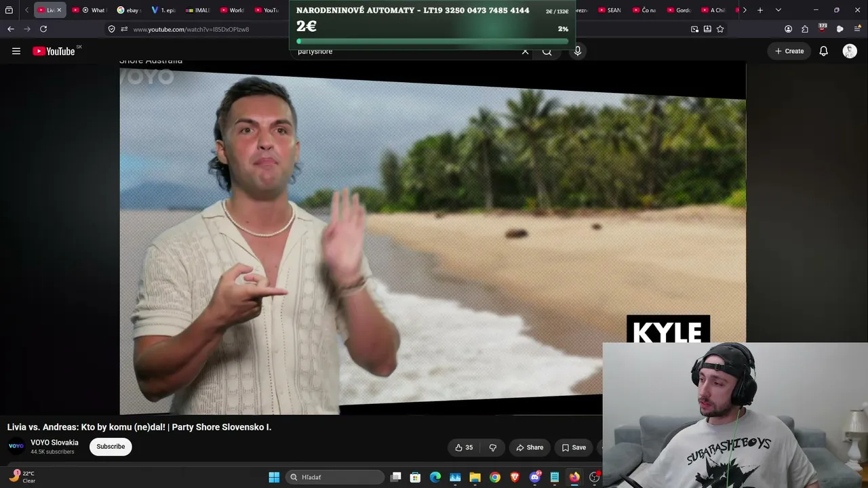Open Brave browser from the taskbar
Image resolution: width=868 pixels, height=488 pixels.
pos(515,477)
